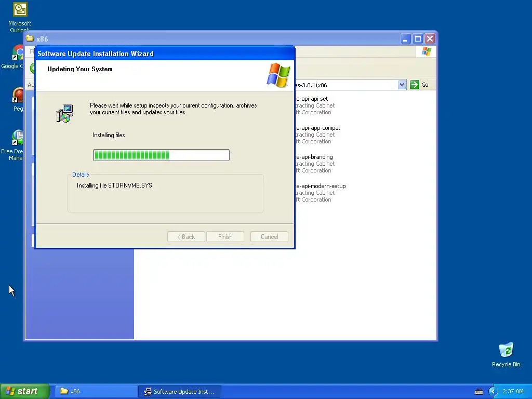Click the Go button in x86 window
532x399 pixels.
419,85
